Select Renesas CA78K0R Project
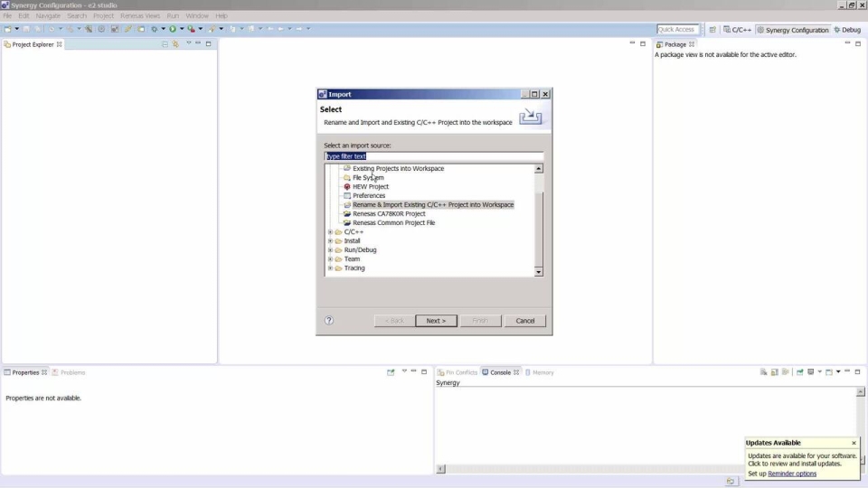This screenshot has height=488, width=868. 389,213
